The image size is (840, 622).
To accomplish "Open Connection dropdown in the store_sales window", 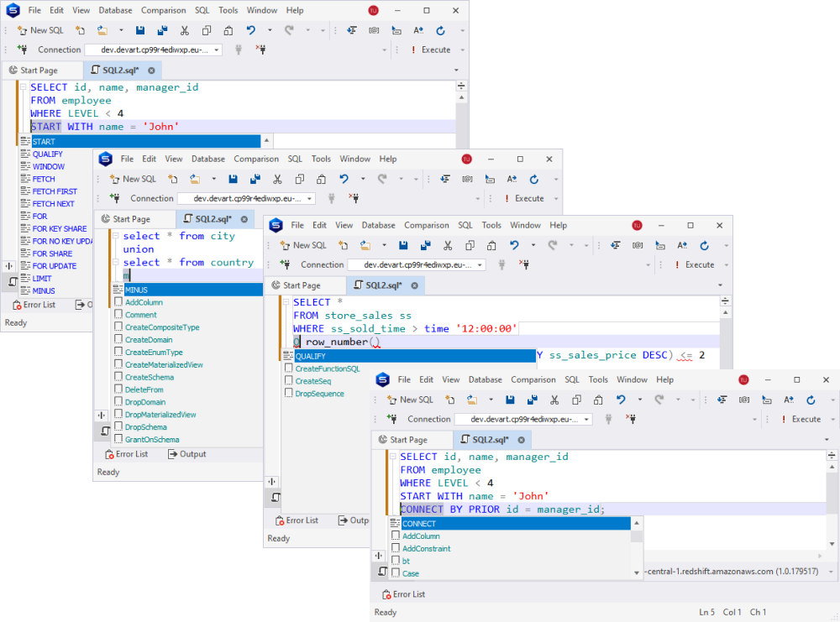I will 479,264.
